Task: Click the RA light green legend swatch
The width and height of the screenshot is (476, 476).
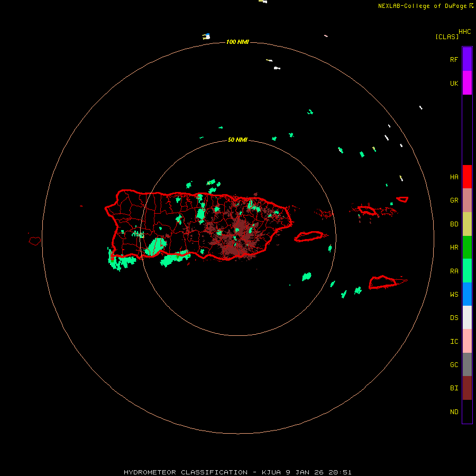Action: (x=467, y=271)
